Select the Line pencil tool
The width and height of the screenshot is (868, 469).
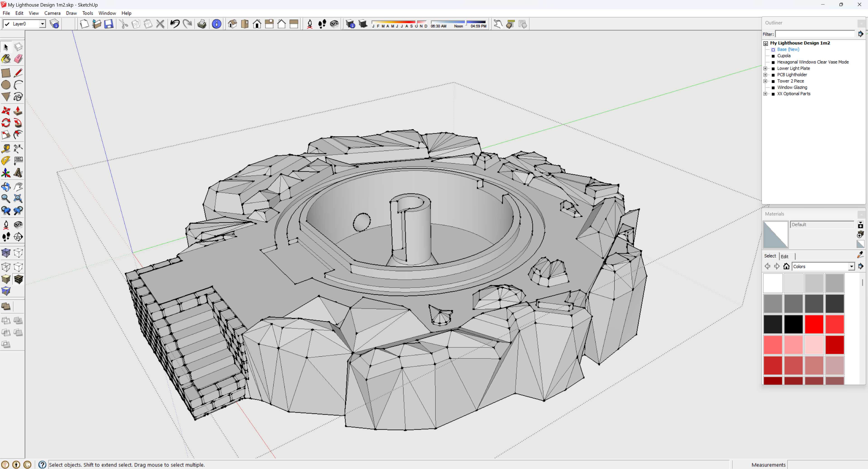pyautogui.click(x=18, y=73)
